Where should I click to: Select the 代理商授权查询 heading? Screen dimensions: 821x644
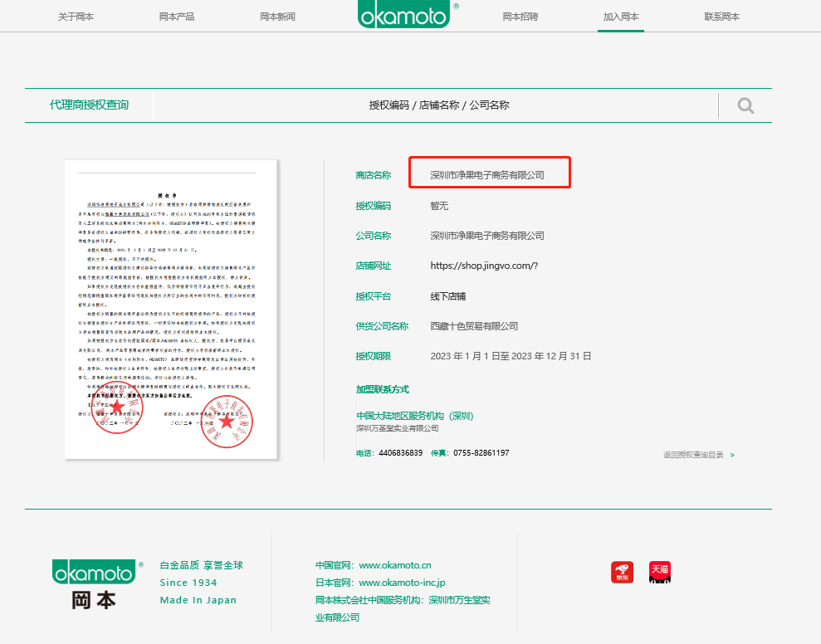coord(89,105)
